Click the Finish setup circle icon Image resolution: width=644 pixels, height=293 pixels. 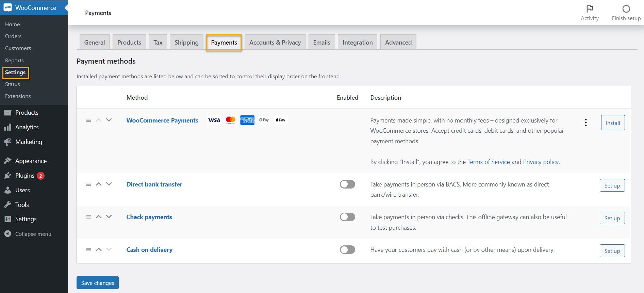(x=626, y=9)
